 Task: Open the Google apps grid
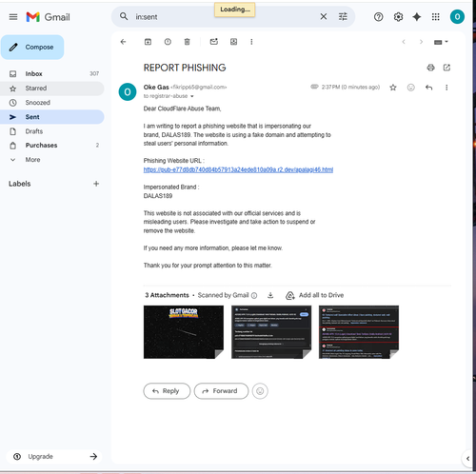(x=436, y=17)
